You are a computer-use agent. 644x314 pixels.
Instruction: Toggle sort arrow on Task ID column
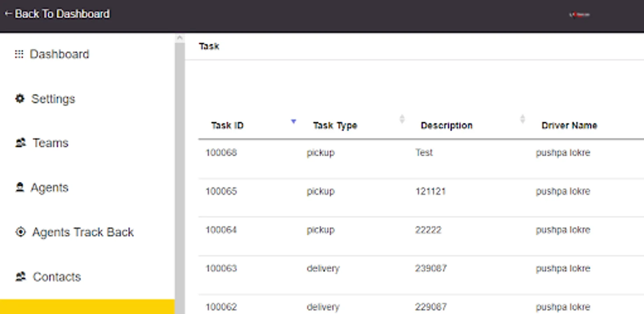click(x=294, y=121)
